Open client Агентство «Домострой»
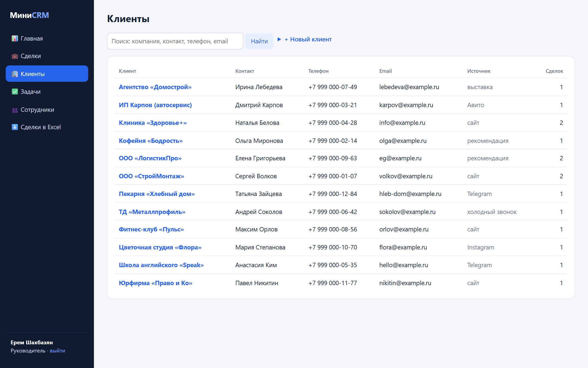 click(x=155, y=87)
